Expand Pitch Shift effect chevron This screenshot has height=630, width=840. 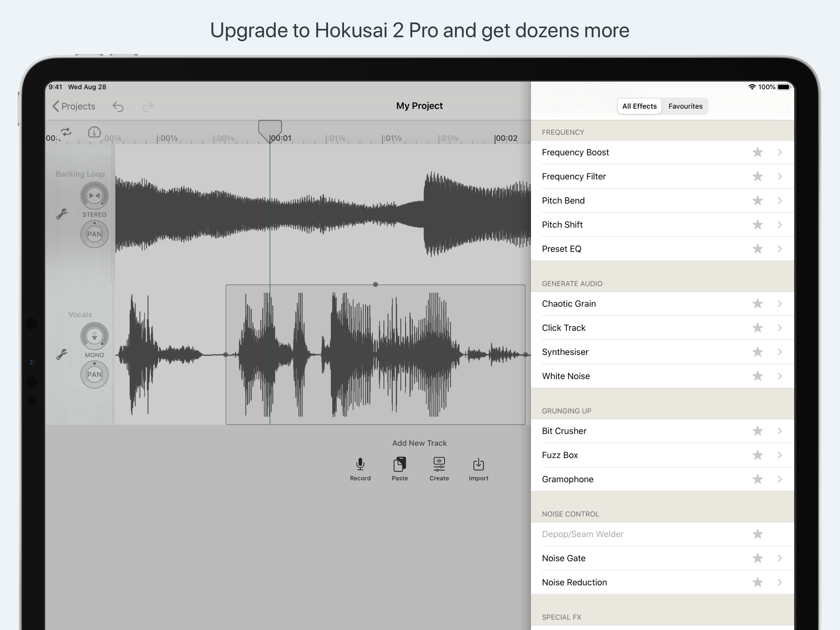coord(779,225)
